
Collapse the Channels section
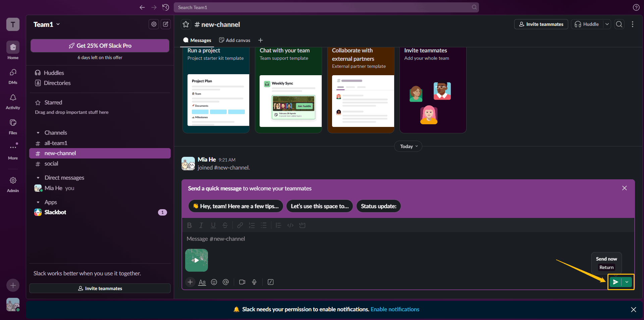pyautogui.click(x=39, y=133)
